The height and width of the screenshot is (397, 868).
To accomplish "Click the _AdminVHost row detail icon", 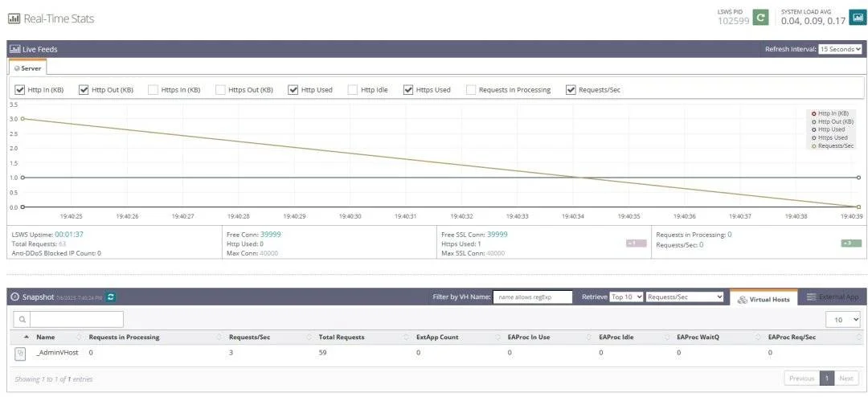I will tap(20, 353).
